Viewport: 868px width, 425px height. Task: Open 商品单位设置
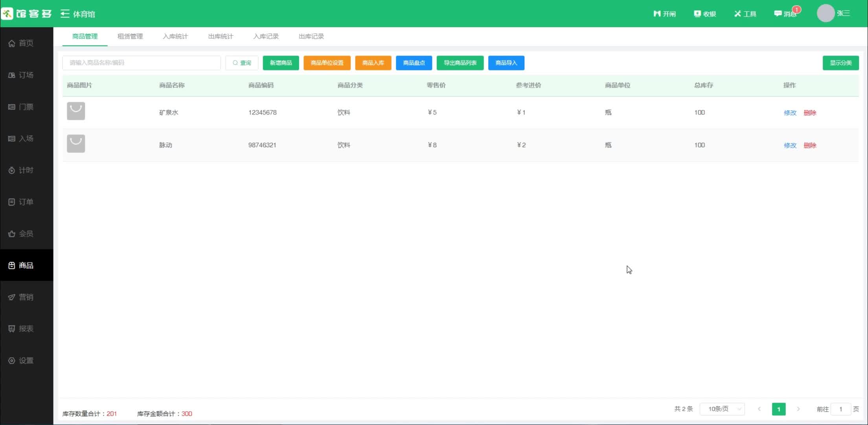[327, 63]
